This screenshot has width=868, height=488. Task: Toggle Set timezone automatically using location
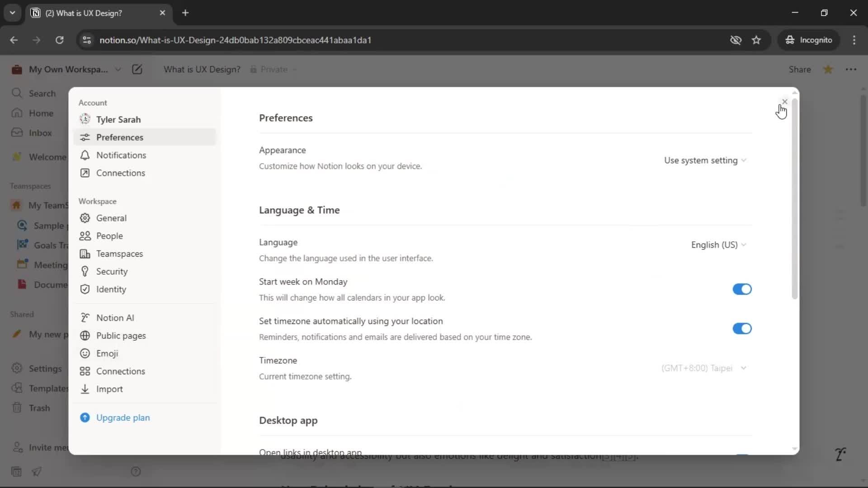click(742, 328)
